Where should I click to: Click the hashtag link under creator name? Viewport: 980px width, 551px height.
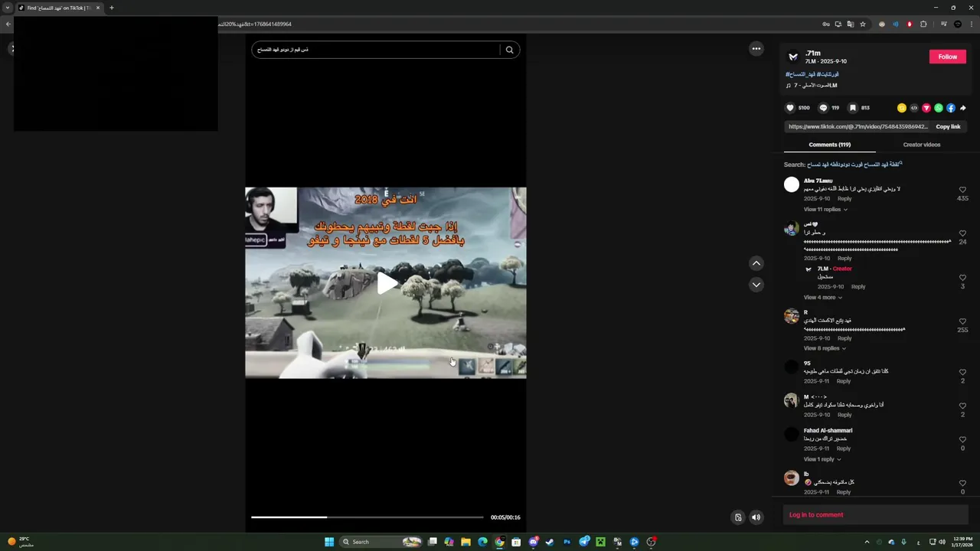coord(812,74)
